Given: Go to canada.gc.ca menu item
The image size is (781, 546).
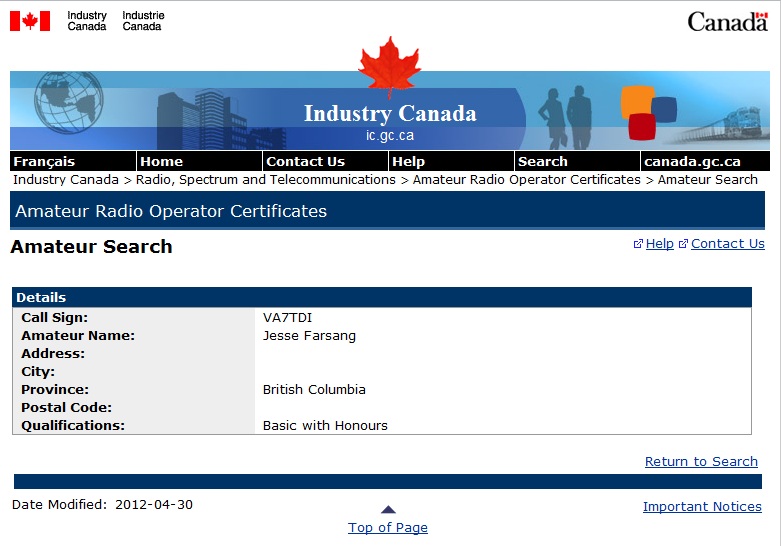Looking at the screenshot, I should point(705,161).
